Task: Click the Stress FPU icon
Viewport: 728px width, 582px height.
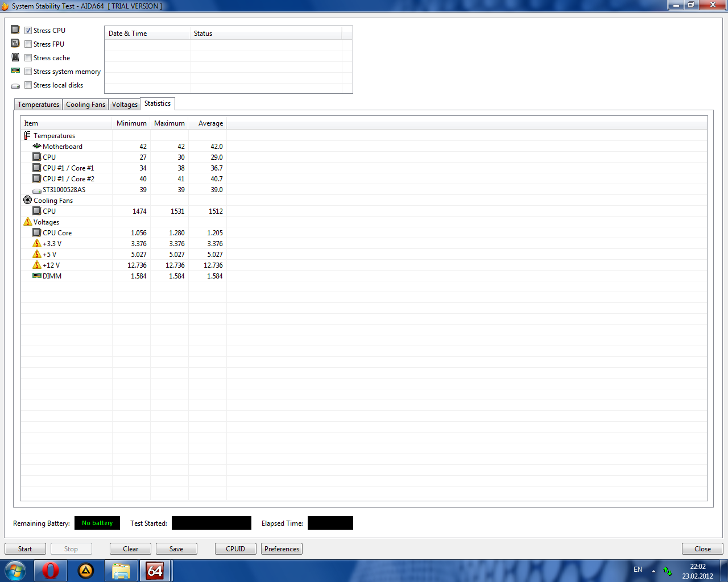Action: (x=15, y=43)
